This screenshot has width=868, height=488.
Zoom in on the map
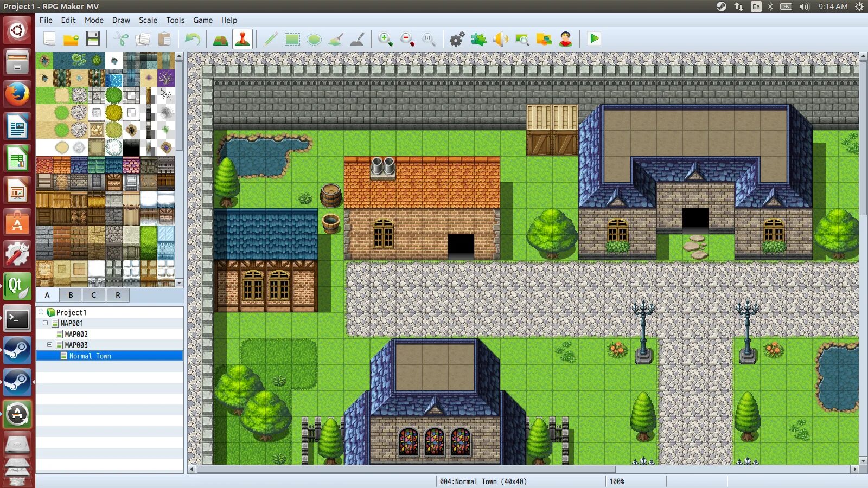click(386, 39)
